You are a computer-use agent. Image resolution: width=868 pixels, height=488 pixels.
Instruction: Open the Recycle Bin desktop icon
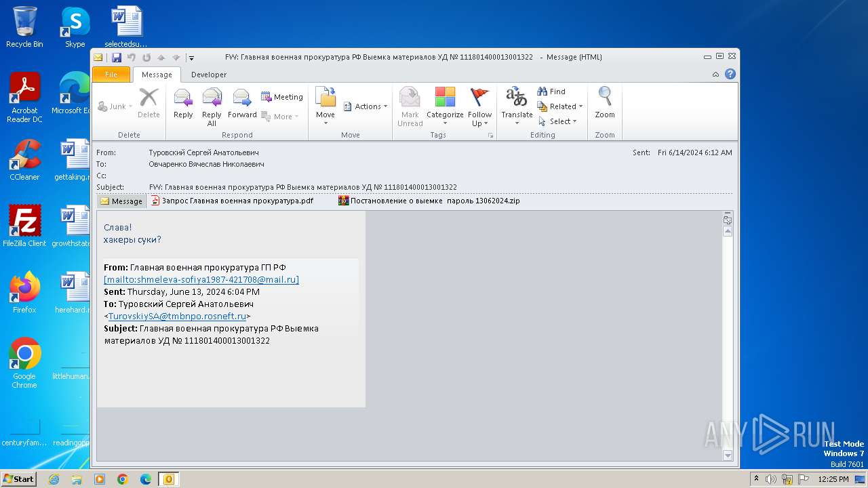tap(24, 28)
